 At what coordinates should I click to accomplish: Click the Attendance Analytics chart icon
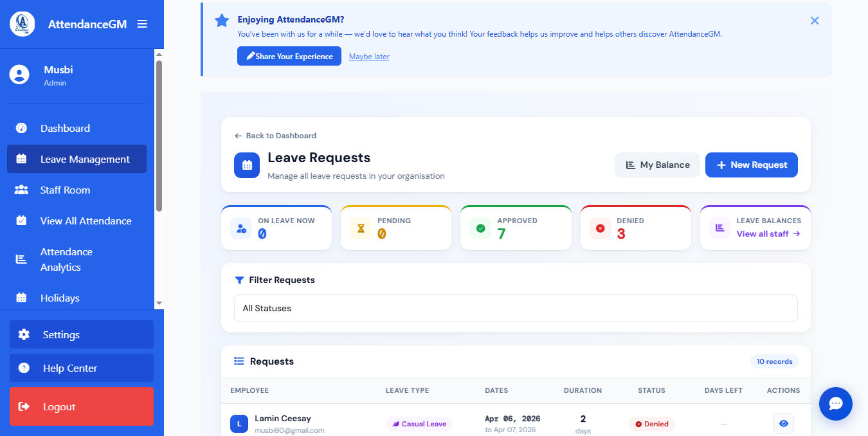coord(21,259)
